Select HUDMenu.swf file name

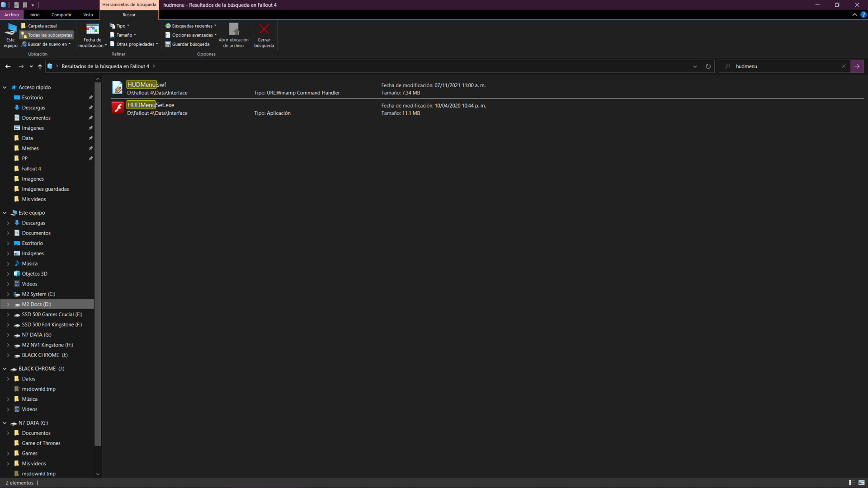[146, 84]
